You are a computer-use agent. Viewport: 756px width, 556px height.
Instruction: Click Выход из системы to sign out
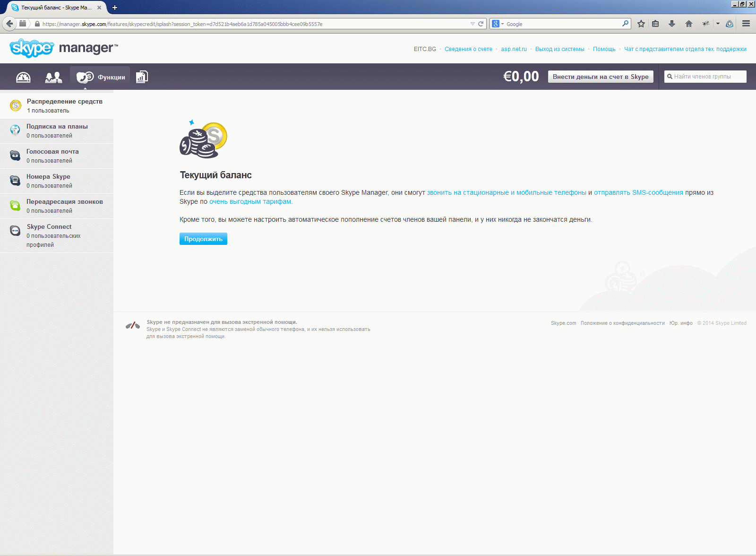coord(560,49)
